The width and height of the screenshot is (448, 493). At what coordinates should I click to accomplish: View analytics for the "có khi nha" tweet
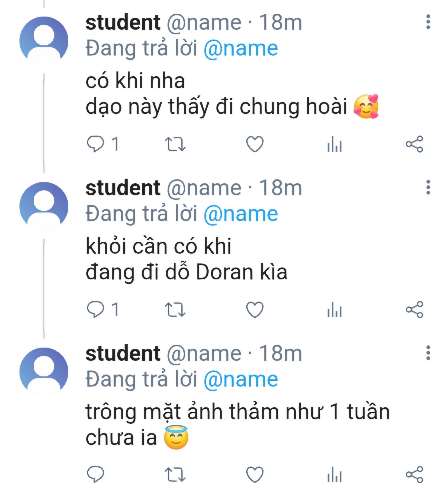(x=334, y=144)
